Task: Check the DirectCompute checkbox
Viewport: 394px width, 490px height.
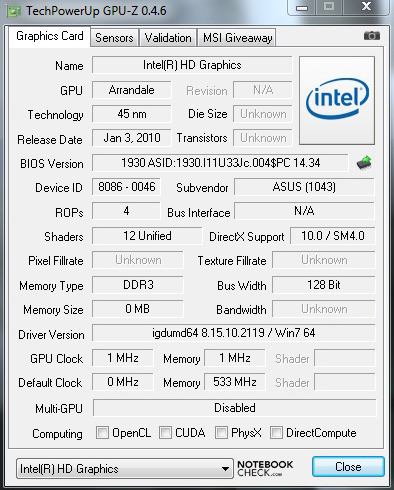Action: pos(276,433)
